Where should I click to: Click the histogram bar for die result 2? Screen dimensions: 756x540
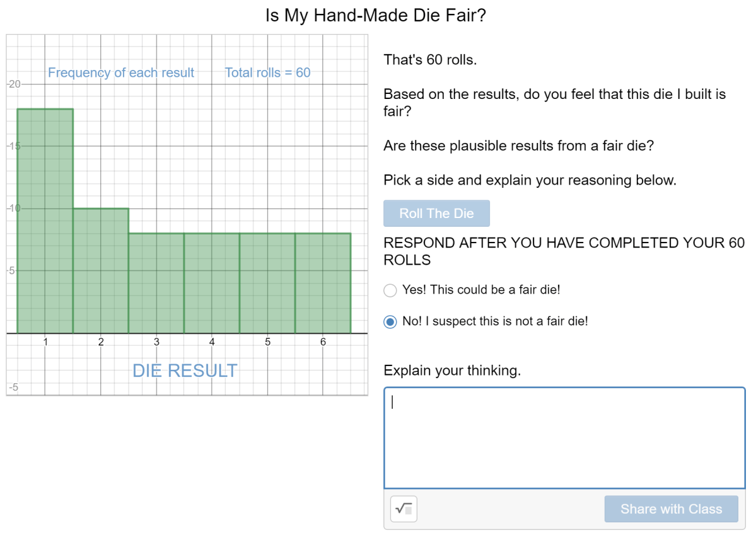tap(101, 270)
